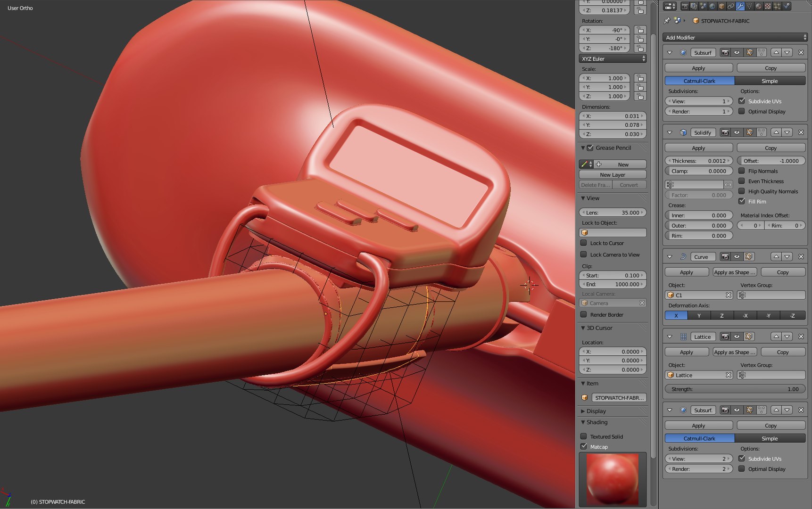Open the Object properties tab (orange cube icon)
Viewport: 812px width, 509px height.
tap(721, 6)
